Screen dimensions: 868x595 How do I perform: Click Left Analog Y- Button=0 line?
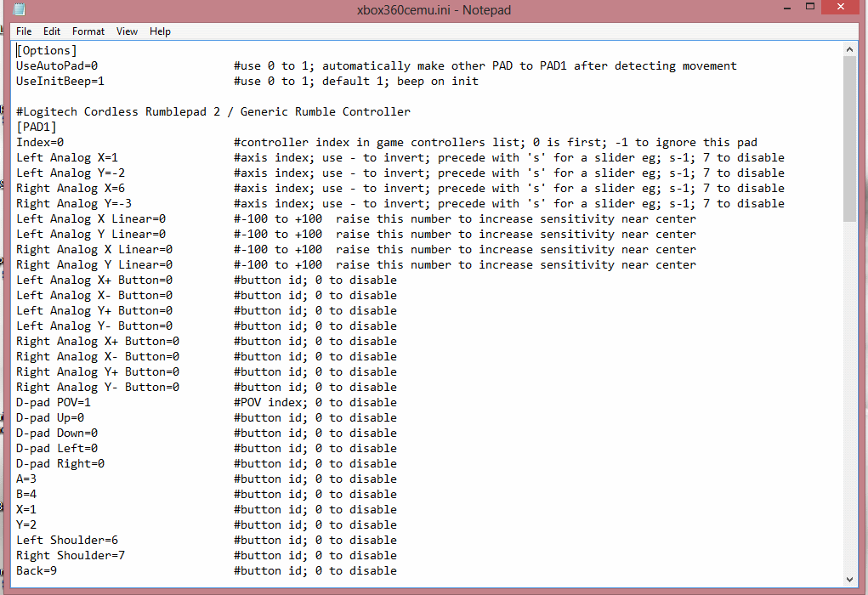94,326
